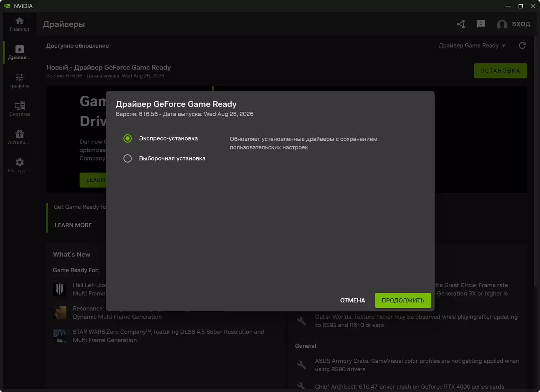Maximize the NVIDIA window

pyautogui.click(x=521, y=6)
